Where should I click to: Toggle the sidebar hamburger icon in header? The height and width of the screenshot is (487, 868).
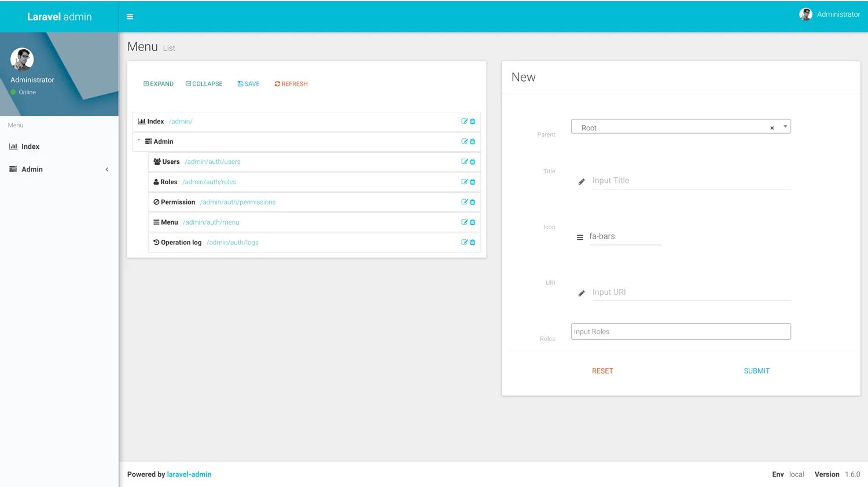[x=130, y=17]
